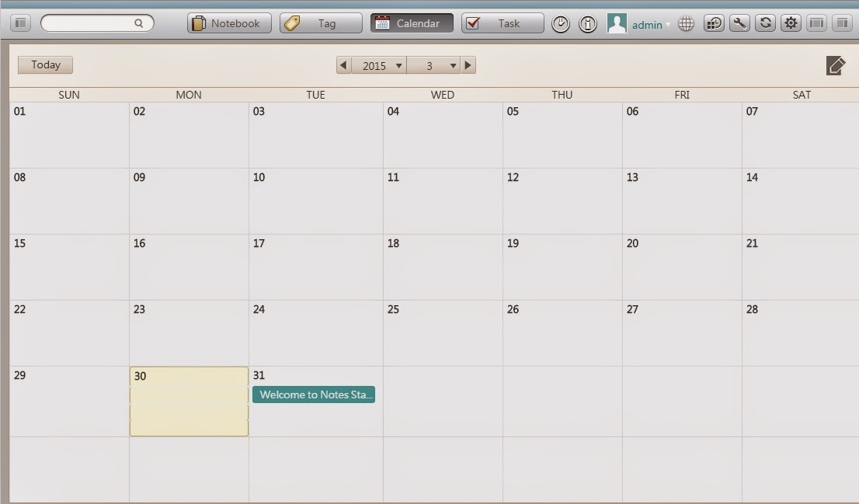
Task: Go to previous month arrow
Action: [343, 65]
